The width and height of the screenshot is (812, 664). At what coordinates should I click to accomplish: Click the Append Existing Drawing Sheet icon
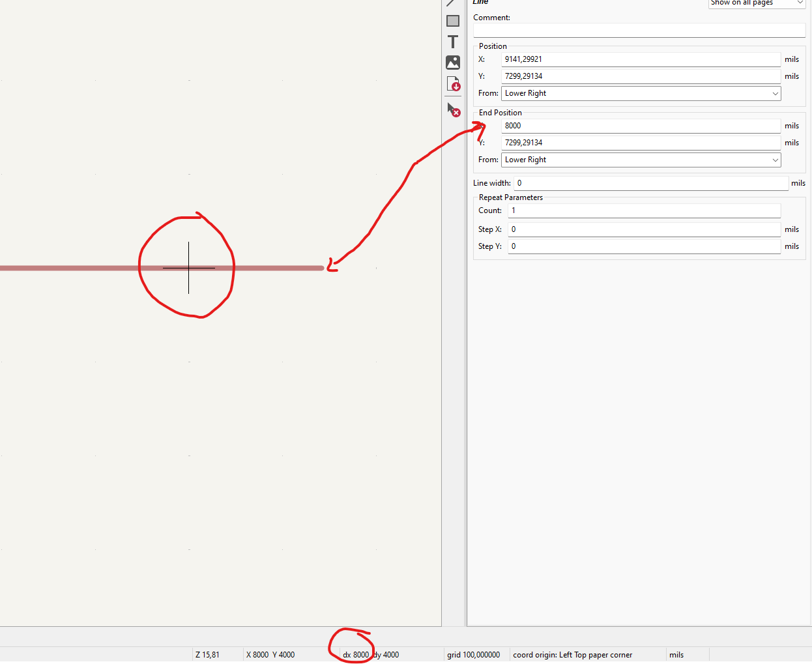pyautogui.click(x=453, y=84)
